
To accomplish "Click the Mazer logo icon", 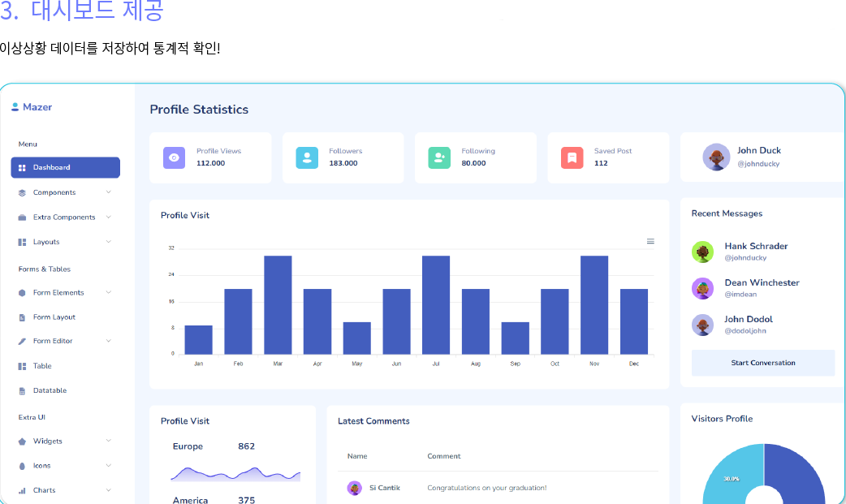I will coord(15,107).
